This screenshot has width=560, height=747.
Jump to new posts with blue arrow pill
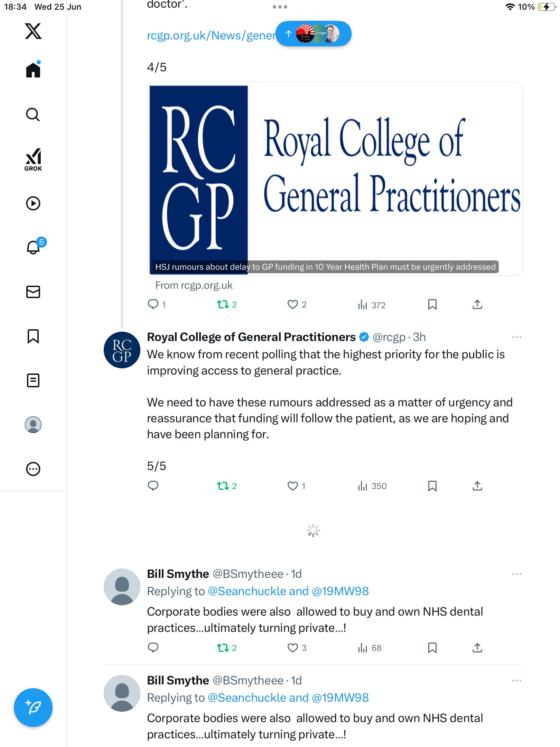coord(314,34)
